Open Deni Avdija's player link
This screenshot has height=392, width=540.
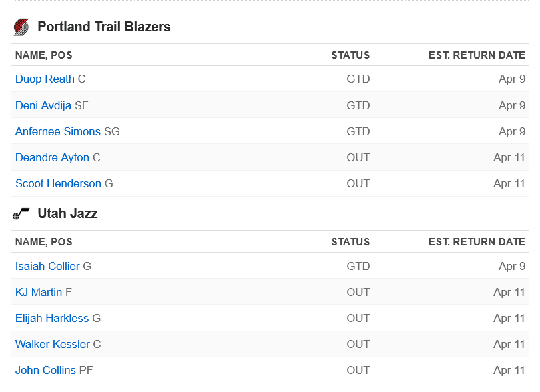[43, 105]
